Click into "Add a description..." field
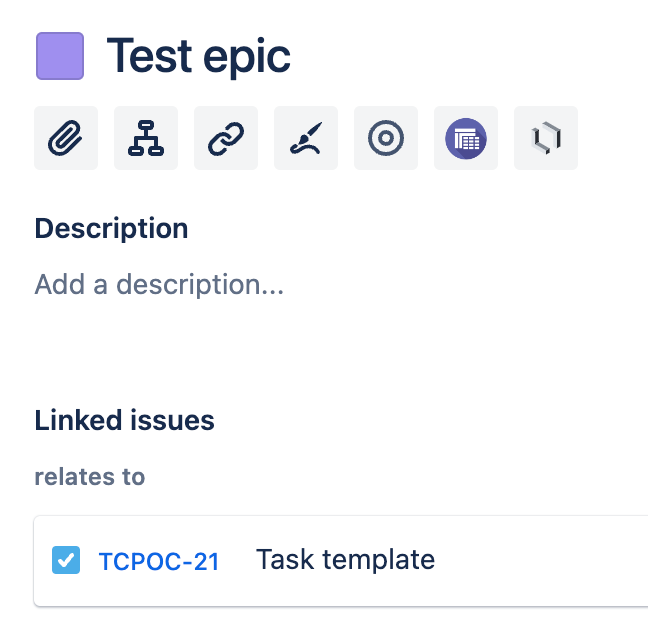 [x=159, y=284]
